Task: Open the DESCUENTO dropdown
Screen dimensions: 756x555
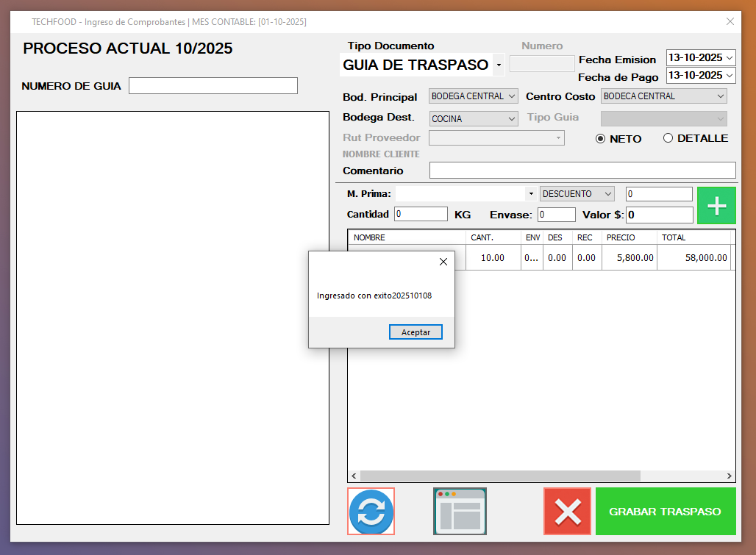Action: (607, 194)
